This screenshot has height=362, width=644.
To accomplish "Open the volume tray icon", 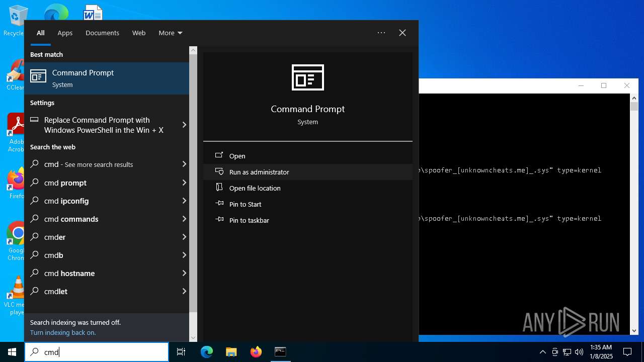I will 579,352.
